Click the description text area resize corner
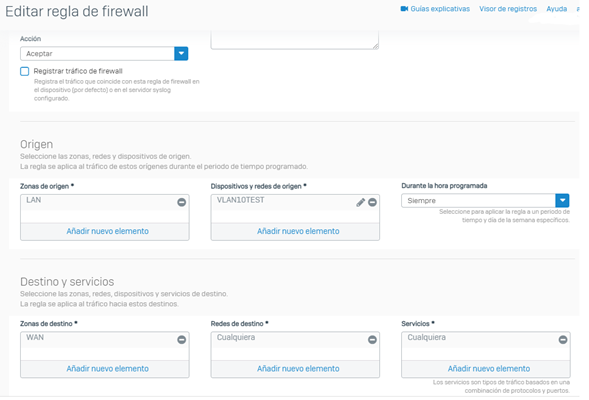 click(x=376, y=46)
